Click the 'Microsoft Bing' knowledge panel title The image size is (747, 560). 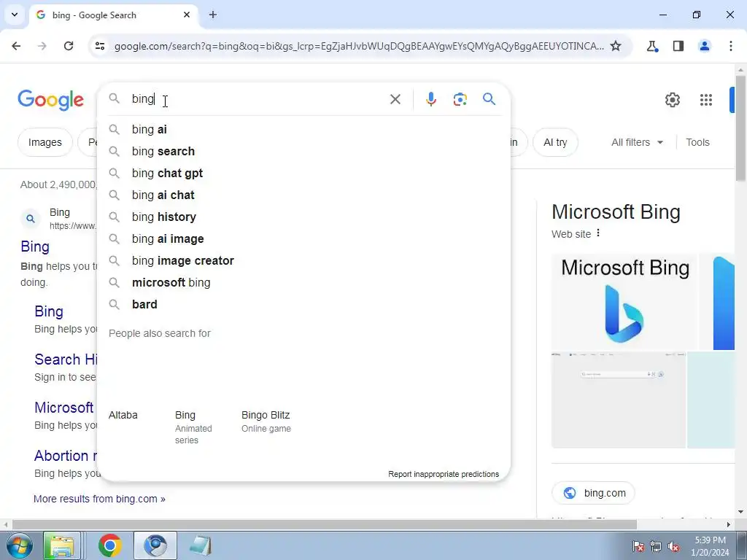(x=616, y=212)
